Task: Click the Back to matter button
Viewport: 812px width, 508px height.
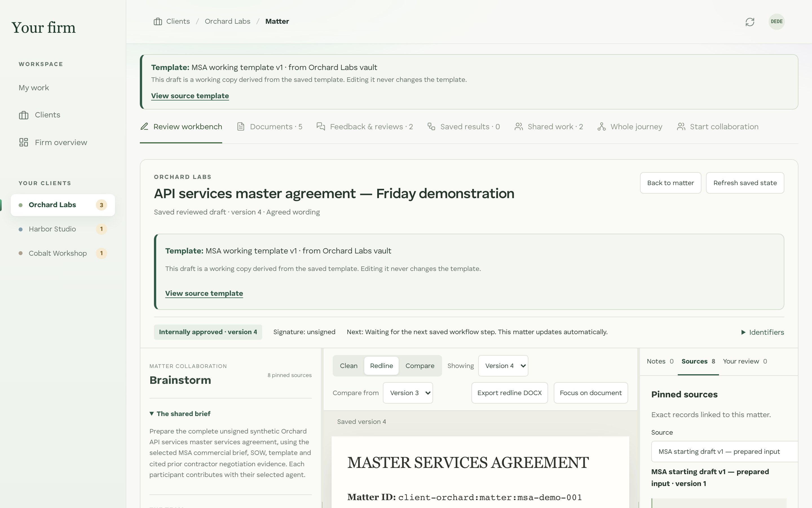Action: pyautogui.click(x=670, y=183)
